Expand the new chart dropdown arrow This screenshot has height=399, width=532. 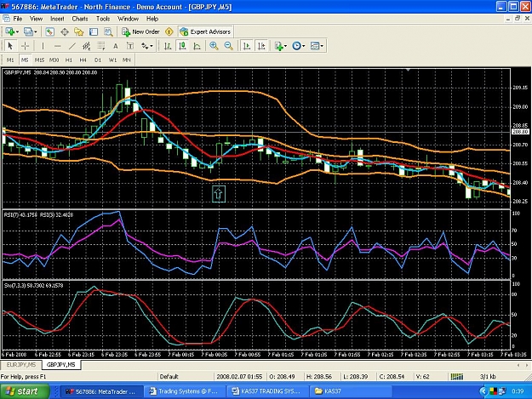17,31
